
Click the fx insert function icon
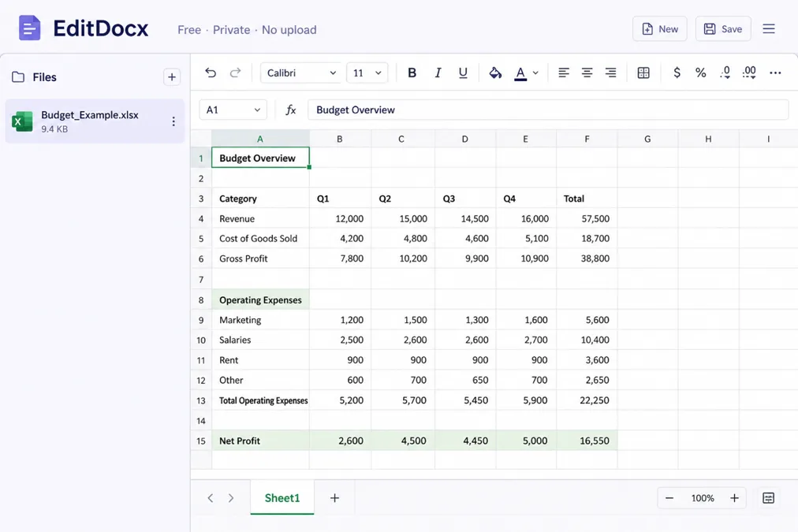click(291, 110)
